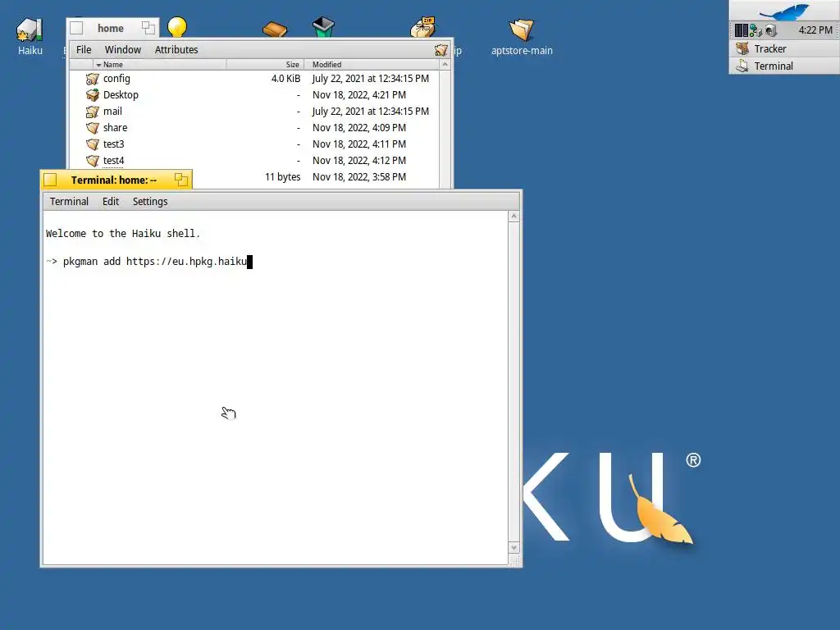
Task: Open the Edit menu in Terminal
Action: pyautogui.click(x=111, y=202)
